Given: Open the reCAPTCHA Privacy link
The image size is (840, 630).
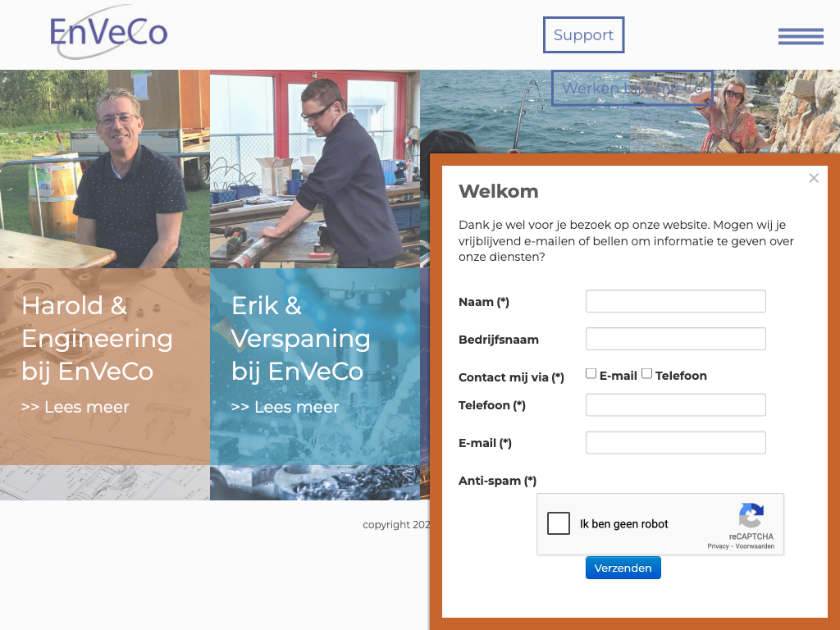Looking at the screenshot, I should (x=718, y=546).
